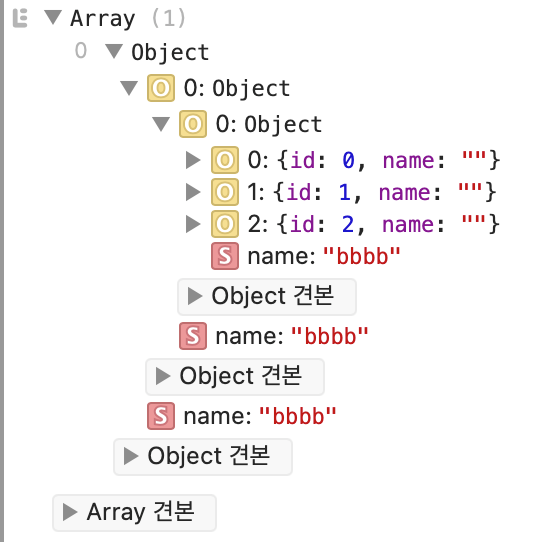Click the 'id: 2' property text

tap(323, 224)
